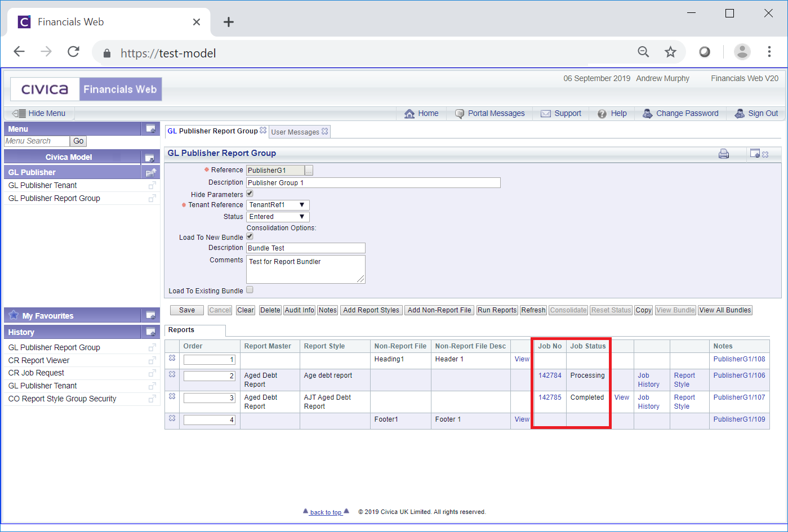This screenshot has width=788, height=532.
Task: Click the printer icon in panel header
Action: 724,154
